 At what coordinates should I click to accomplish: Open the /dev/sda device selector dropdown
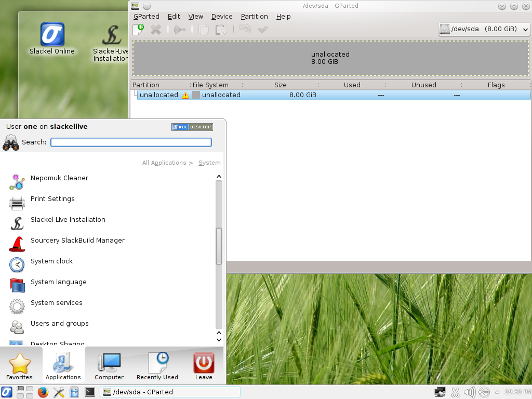pos(484,29)
